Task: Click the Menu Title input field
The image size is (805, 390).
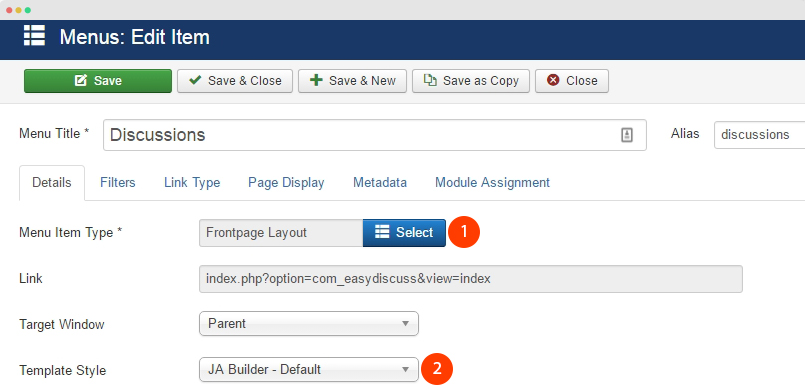Action: (375, 135)
